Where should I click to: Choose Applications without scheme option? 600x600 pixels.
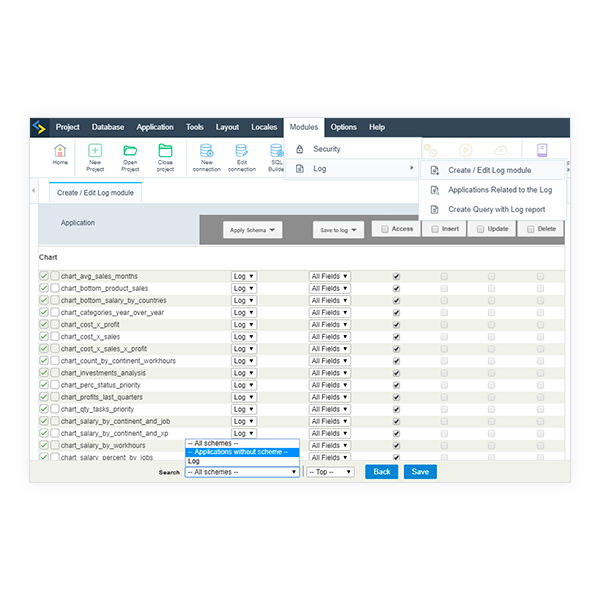pos(242,452)
